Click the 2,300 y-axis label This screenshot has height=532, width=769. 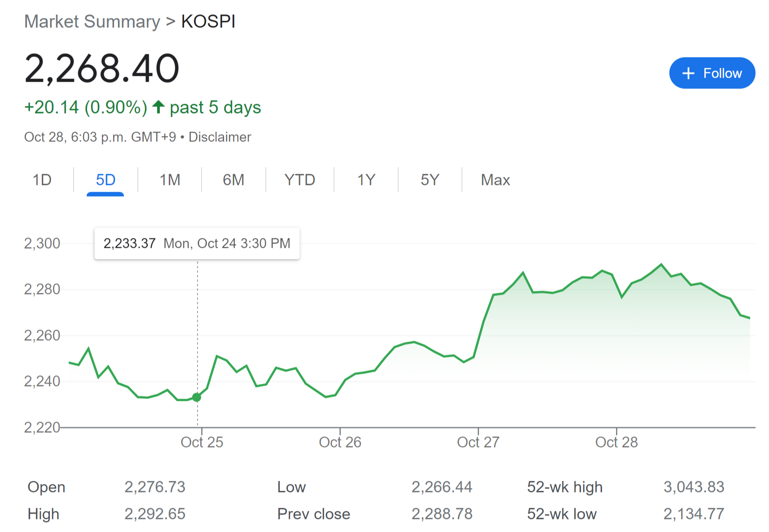[x=42, y=243]
